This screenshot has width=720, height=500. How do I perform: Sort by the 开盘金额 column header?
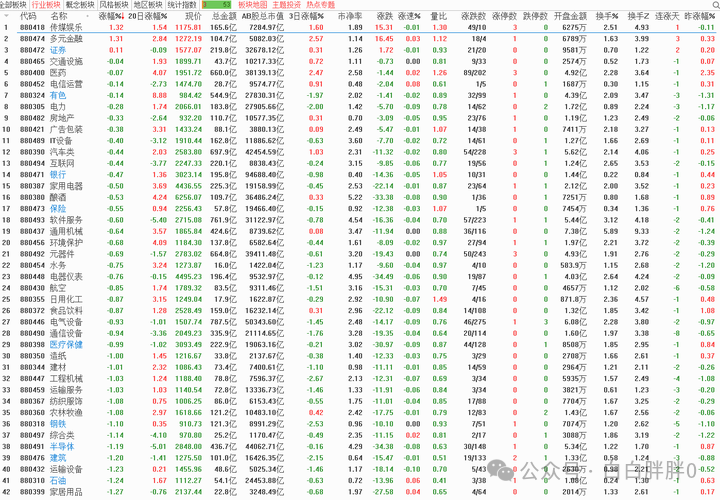click(570, 16)
